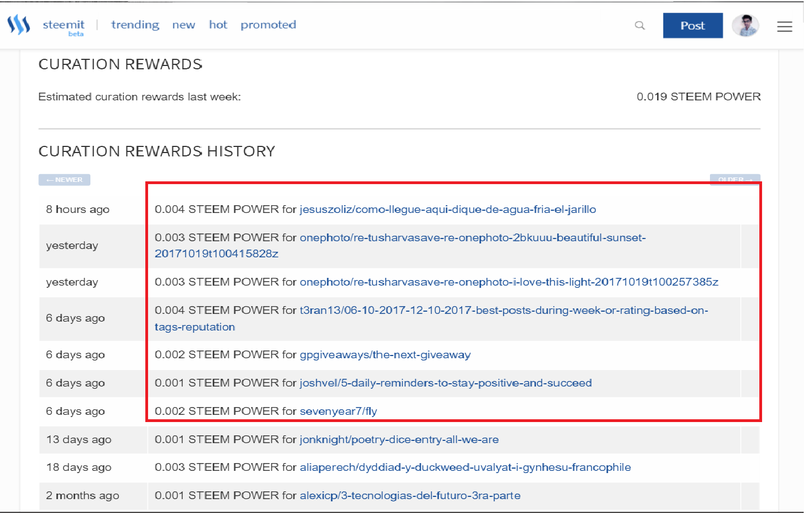Open jonknight poetry-dice-entry link
812x513 pixels.
(399, 440)
